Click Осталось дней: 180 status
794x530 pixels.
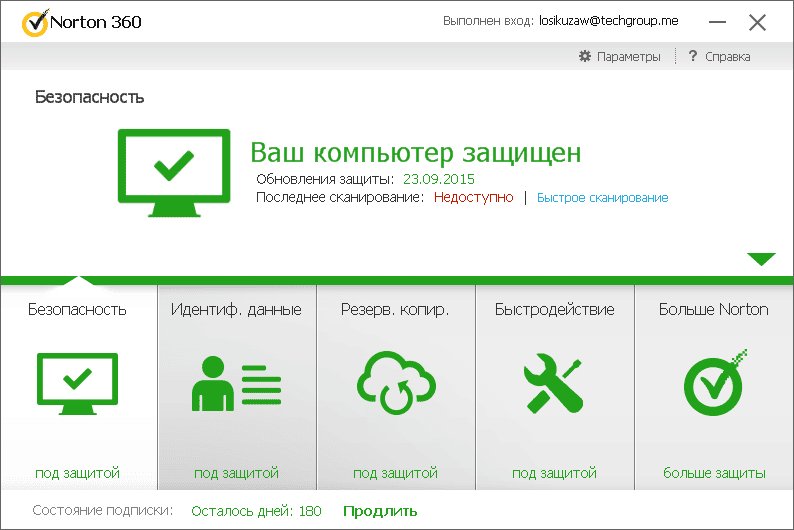pos(256,511)
